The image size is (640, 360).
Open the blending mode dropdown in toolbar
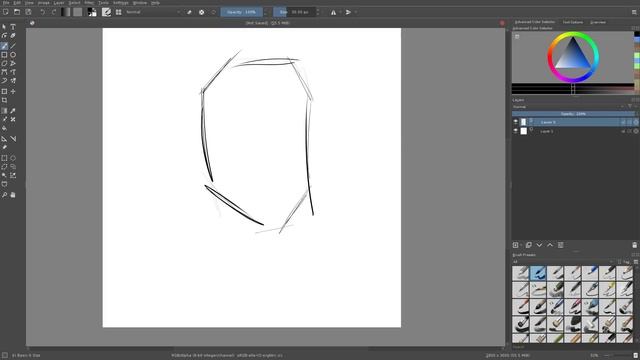(x=153, y=12)
